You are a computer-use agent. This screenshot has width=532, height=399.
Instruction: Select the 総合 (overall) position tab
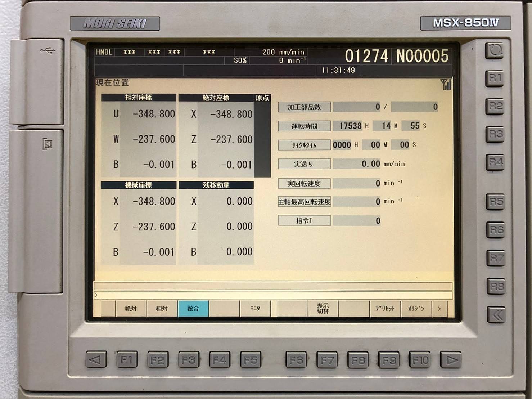coord(193,309)
